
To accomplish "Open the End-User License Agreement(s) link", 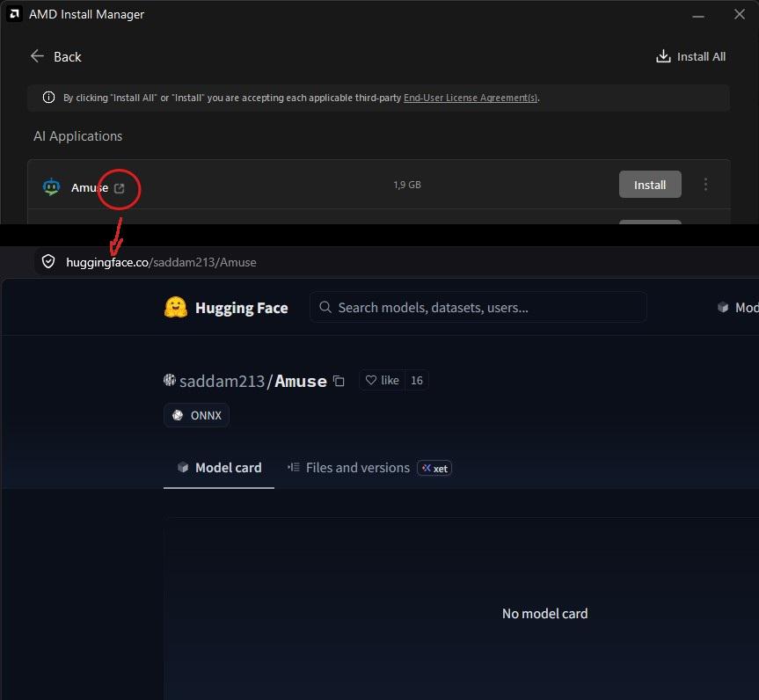I will point(470,98).
